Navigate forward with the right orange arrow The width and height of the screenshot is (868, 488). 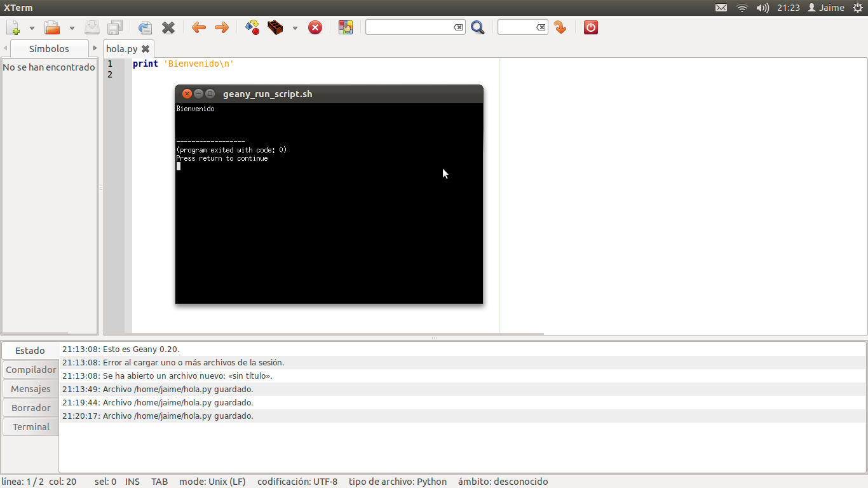pos(222,27)
